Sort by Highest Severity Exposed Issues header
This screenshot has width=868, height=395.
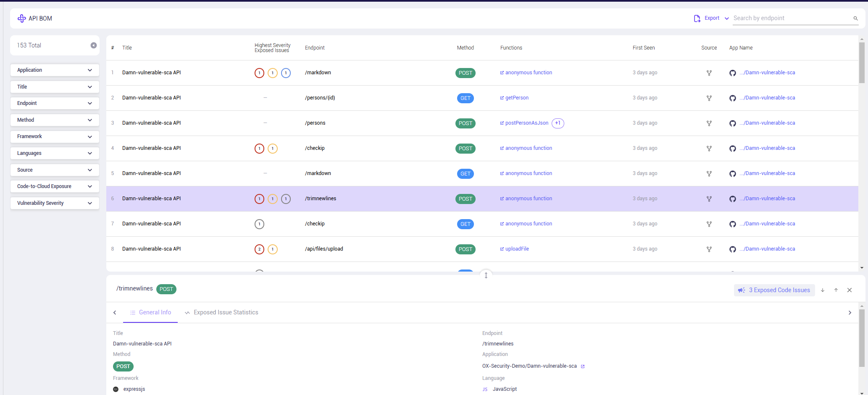[272, 48]
